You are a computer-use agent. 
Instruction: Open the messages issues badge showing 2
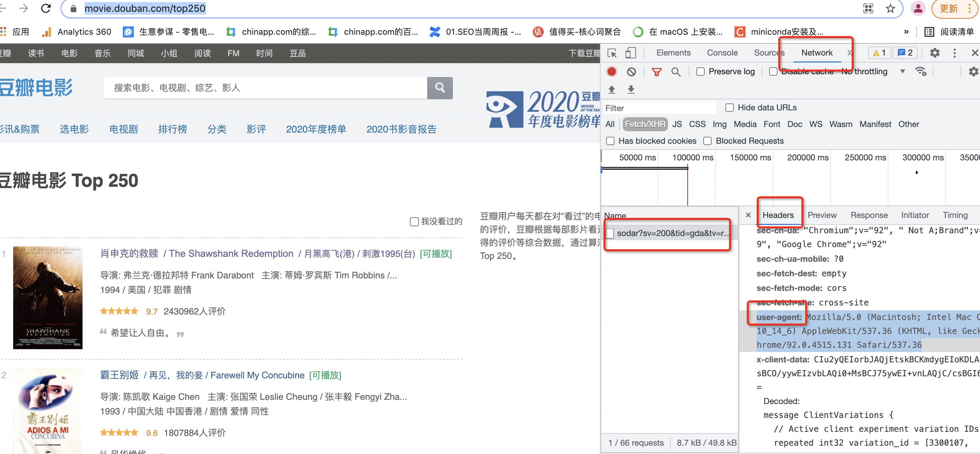[x=905, y=53]
